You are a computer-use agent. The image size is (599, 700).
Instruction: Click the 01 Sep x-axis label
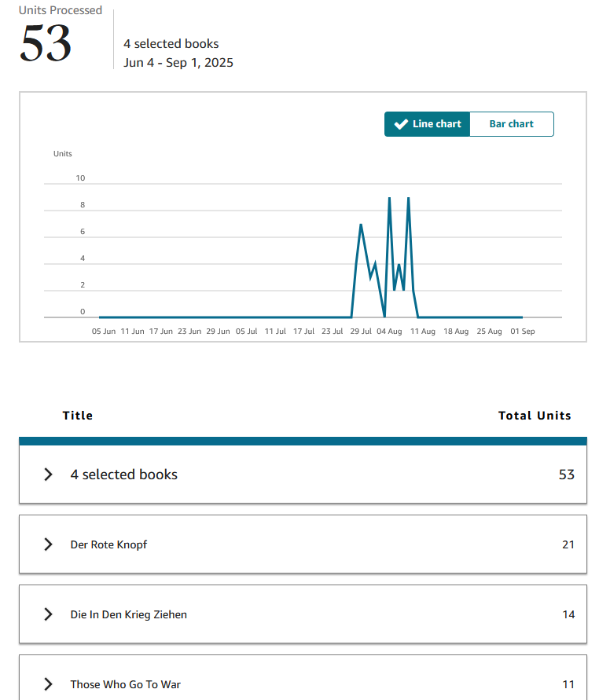[523, 332]
